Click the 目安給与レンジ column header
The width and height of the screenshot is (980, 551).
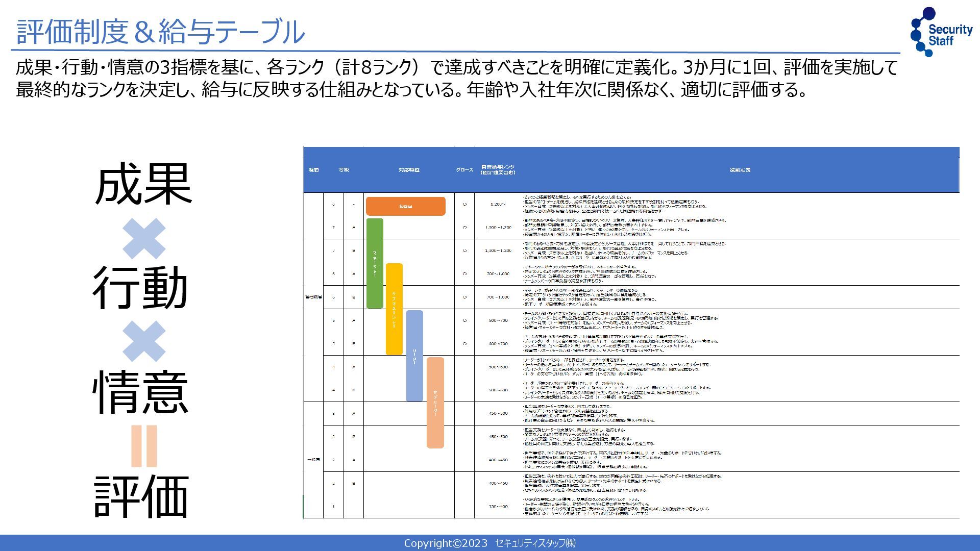click(498, 170)
